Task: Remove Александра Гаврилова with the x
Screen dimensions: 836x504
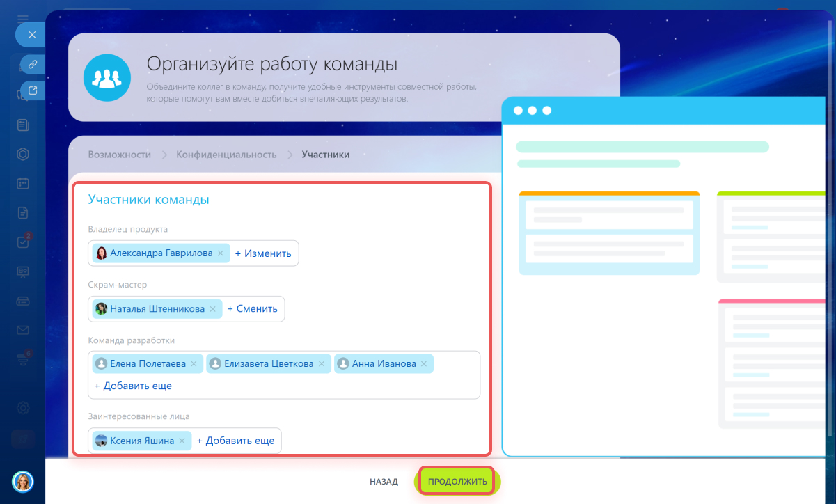Action: click(221, 253)
